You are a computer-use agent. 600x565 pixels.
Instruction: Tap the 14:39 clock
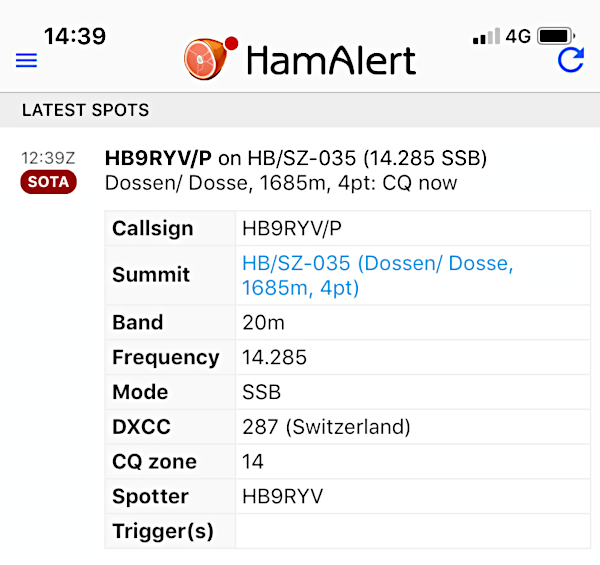point(75,36)
